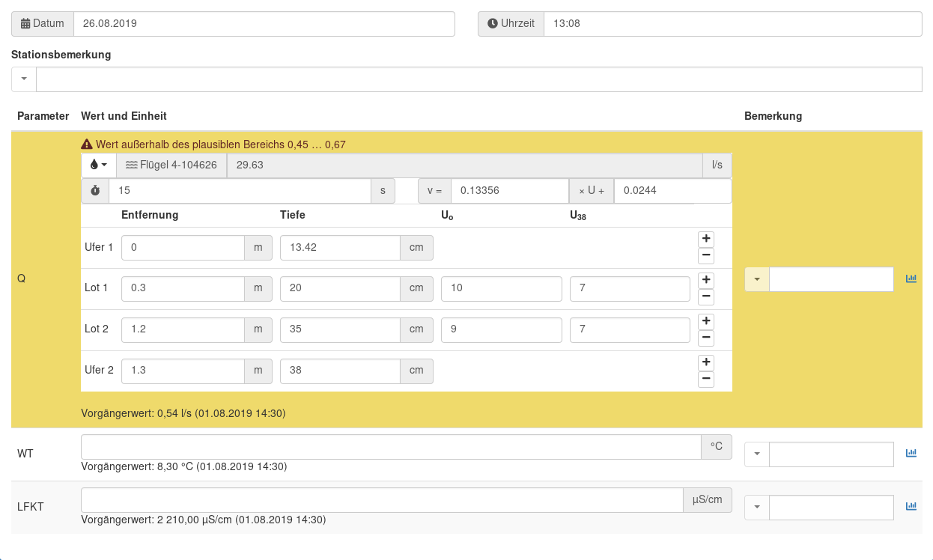The width and height of the screenshot is (933, 560).
Task: Add a row after Ufer 2
Action: (705, 362)
